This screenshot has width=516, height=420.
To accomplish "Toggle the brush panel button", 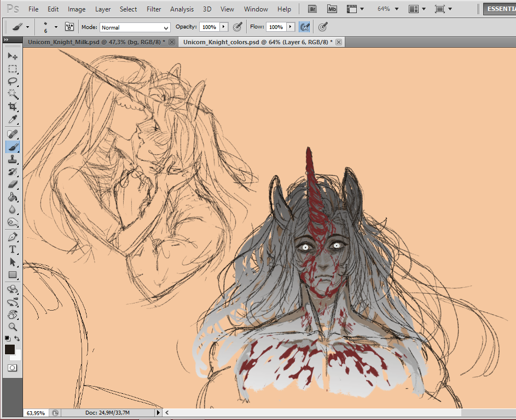I will click(x=69, y=27).
